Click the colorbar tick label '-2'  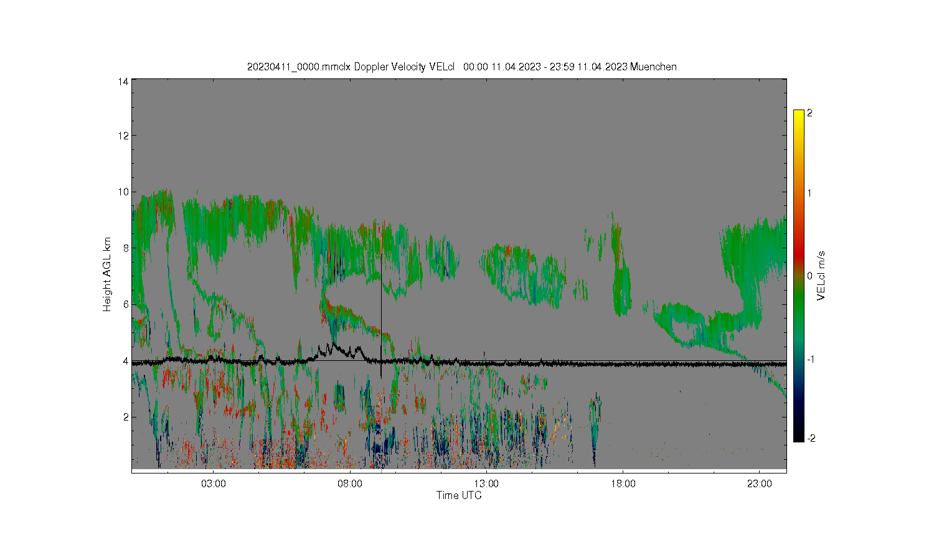pyautogui.click(x=811, y=439)
